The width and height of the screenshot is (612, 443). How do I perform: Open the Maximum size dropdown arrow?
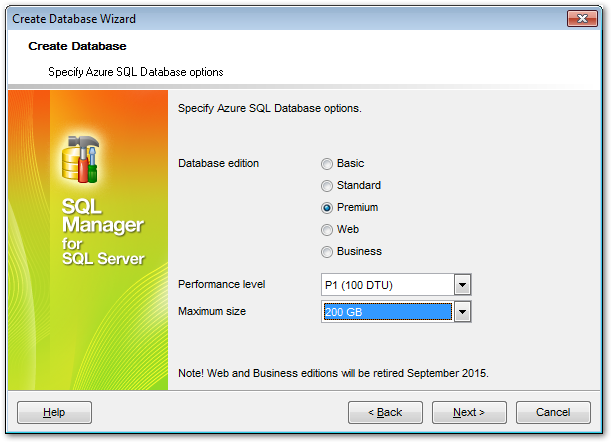click(x=461, y=312)
